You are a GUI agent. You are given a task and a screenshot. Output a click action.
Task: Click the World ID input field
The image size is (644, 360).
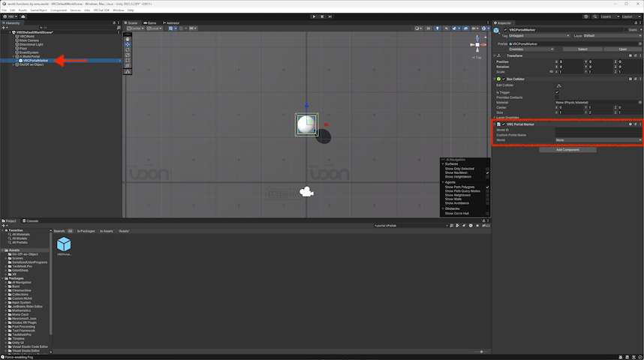click(598, 130)
